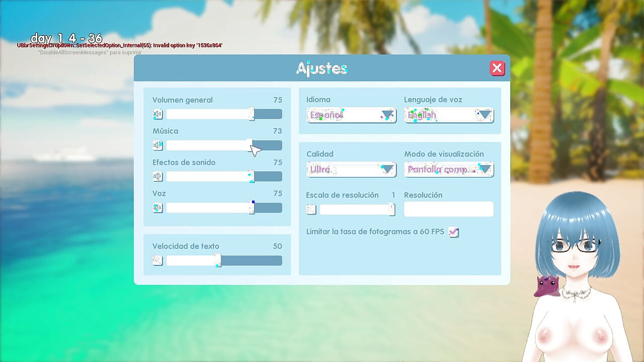The width and height of the screenshot is (644, 362).
Task: Click the Voz volume slider track
Action: click(x=224, y=208)
